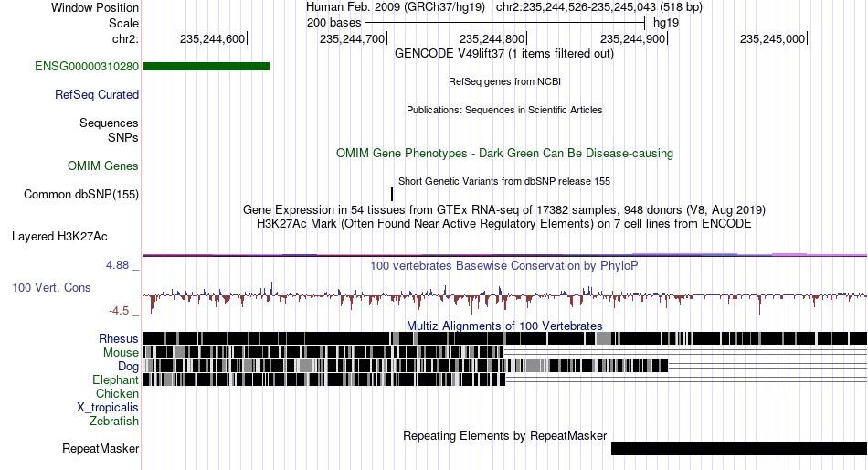Click the 4.88 PhyloP maximum value
Viewport: 868px width, 470px height.
[118, 265]
